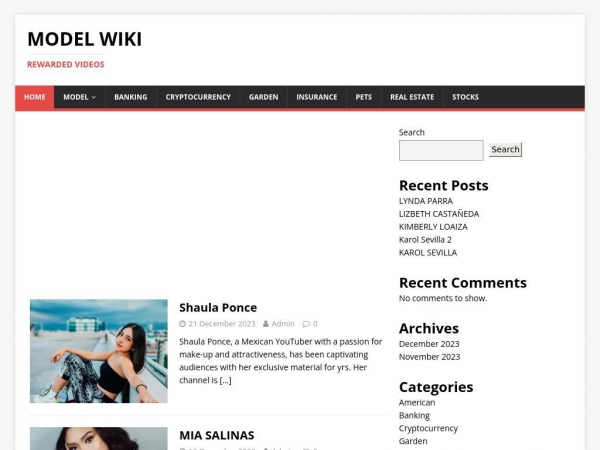The width and height of the screenshot is (600, 450).
Task: Open the REAL ESTATE menu item
Action: click(412, 97)
